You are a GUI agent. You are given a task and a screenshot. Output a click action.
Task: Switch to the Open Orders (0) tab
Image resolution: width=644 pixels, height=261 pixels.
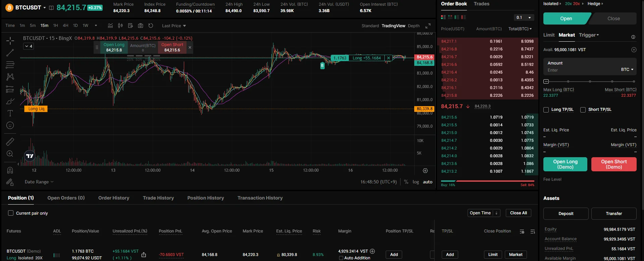click(x=66, y=198)
